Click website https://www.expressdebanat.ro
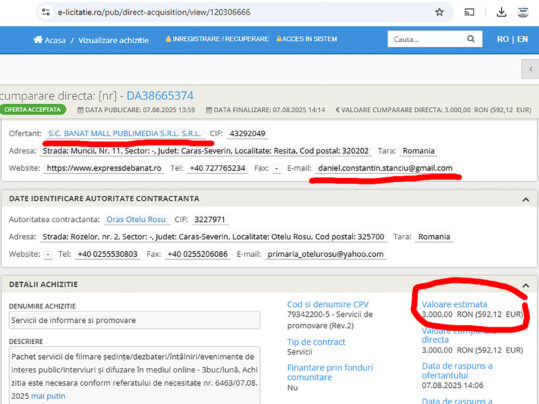 [x=104, y=168]
